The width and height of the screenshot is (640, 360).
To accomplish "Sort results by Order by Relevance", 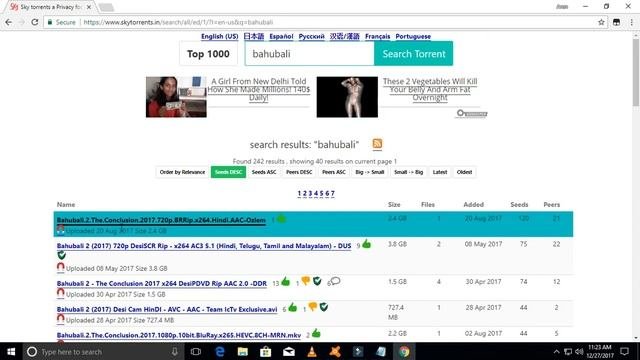I will 182,172.
